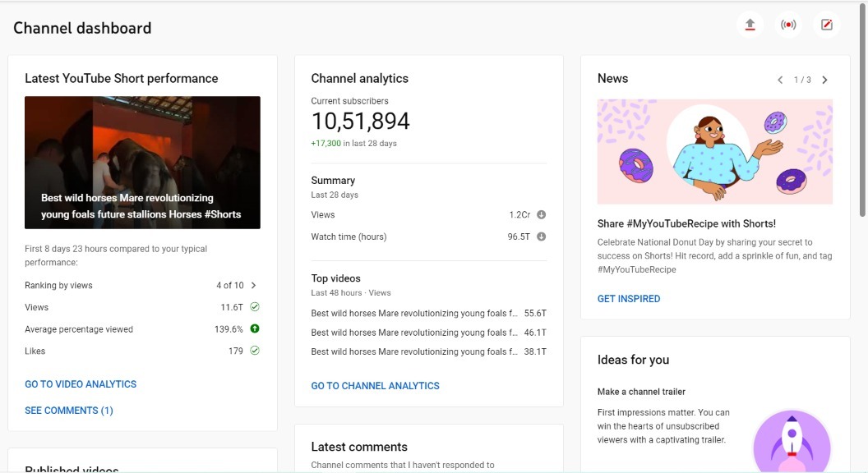
Task: Open SEE COMMENTS (1) link
Action: click(69, 411)
